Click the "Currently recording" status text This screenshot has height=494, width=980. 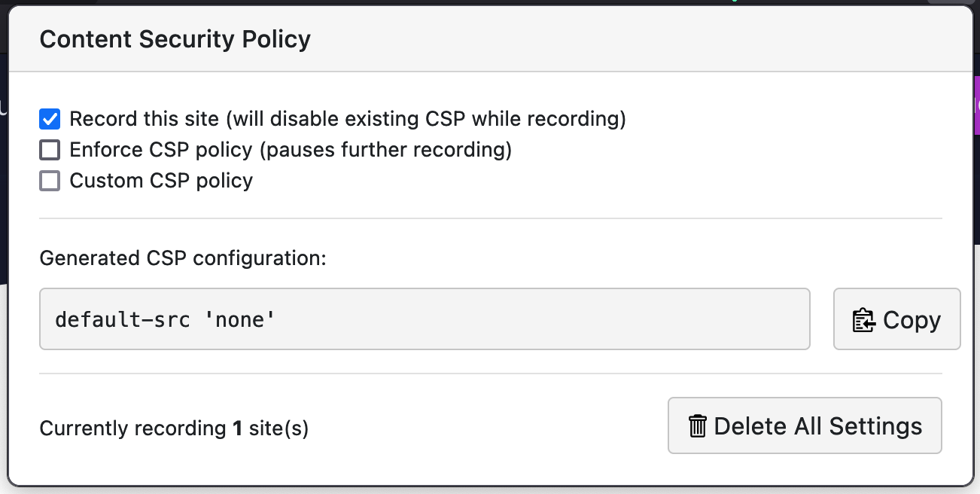[x=132, y=428]
